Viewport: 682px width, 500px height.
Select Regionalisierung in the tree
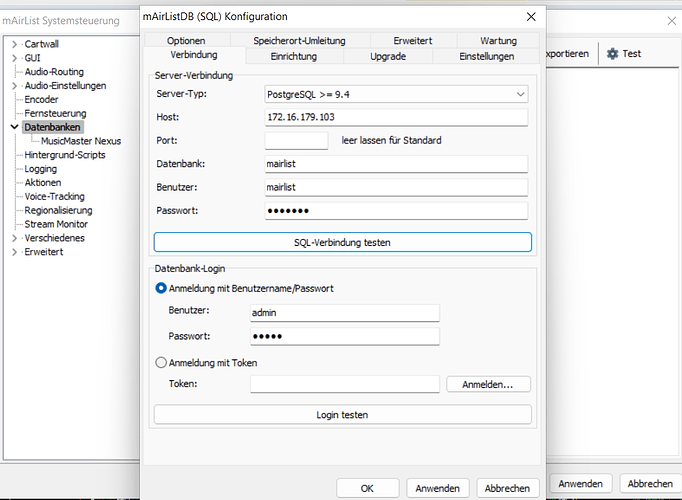(58, 210)
